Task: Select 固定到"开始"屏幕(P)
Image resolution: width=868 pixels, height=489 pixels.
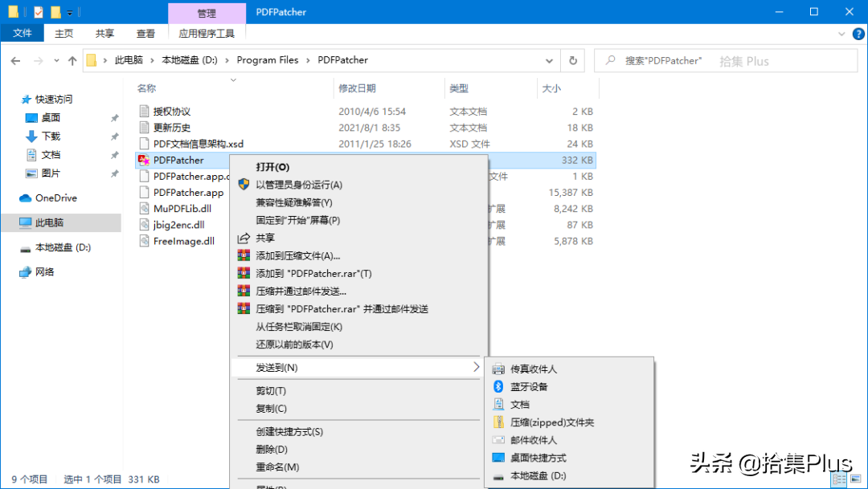Action: [x=358, y=220]
